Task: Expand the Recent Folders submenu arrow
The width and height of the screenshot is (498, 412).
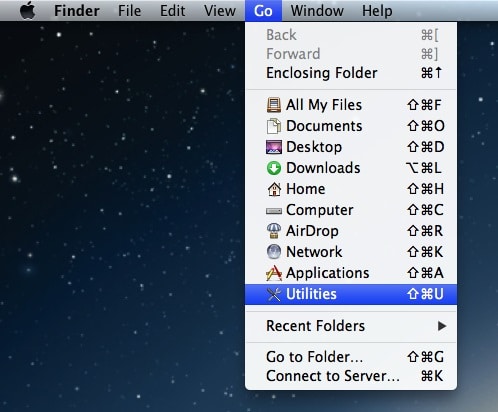Action: pos(442,326)
